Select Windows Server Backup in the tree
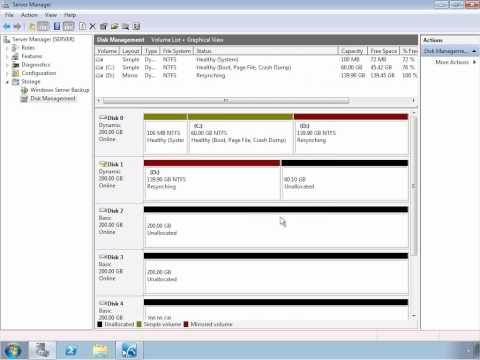480x360 pixels. pos(60,90)
